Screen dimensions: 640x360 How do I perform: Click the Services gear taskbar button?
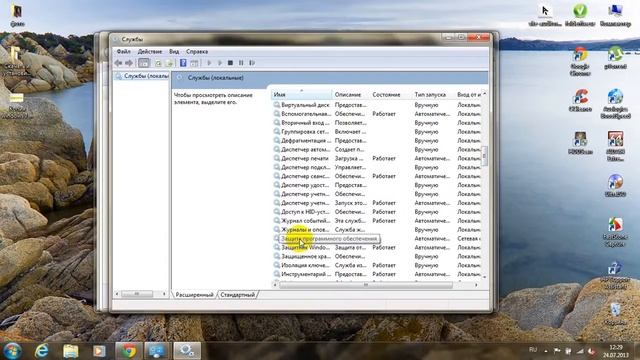point(187,351)
